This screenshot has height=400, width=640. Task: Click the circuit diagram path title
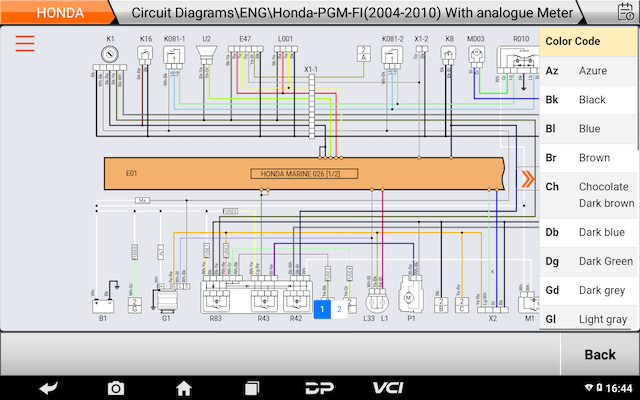pyautogui.click(x=352, y=13)
